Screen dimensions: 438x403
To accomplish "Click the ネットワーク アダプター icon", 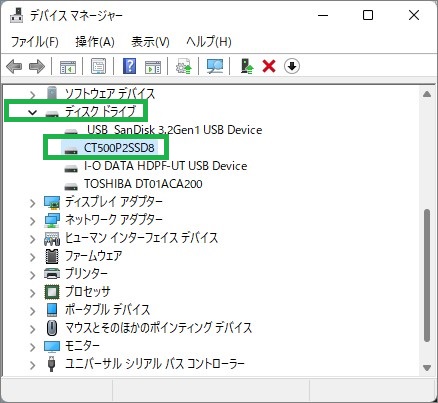I will click(x=52, y=220).
